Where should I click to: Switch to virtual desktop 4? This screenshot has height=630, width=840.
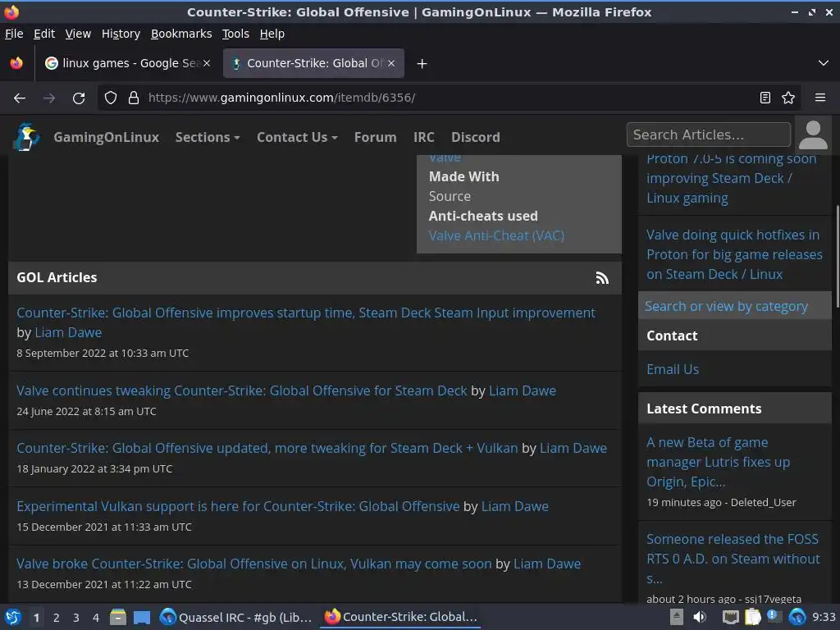(96, 618)
